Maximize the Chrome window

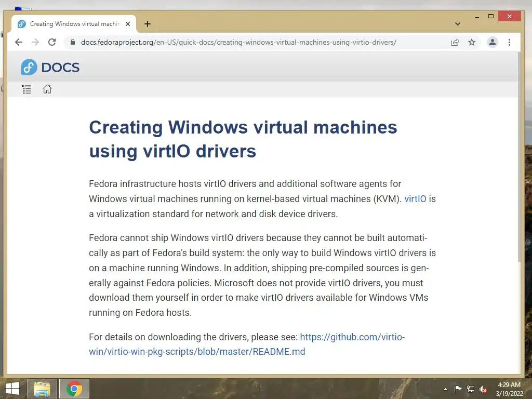(490, 16)
